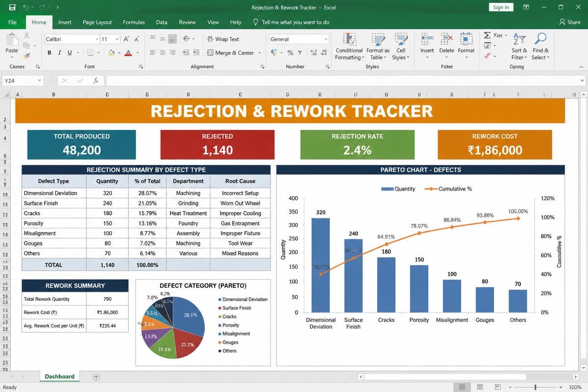Align text to middle of cell

pos(162,39)
